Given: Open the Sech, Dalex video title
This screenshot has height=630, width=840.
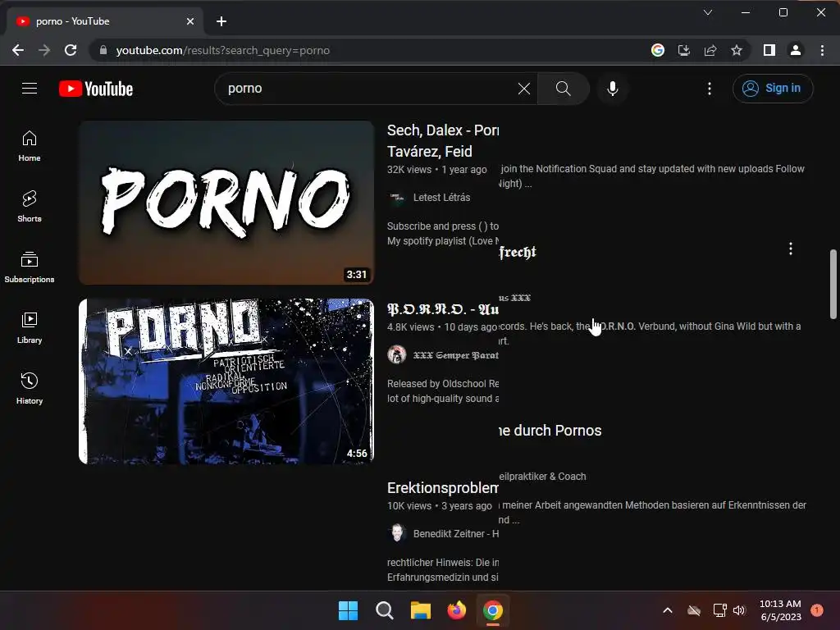Looking at the screenshot, I should tap(443, 140).
